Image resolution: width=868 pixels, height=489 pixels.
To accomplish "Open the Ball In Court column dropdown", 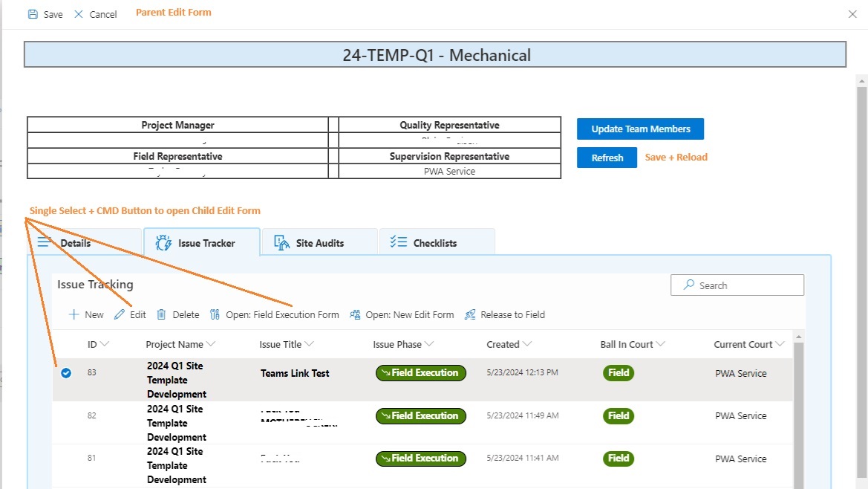I will pos(661,344).
